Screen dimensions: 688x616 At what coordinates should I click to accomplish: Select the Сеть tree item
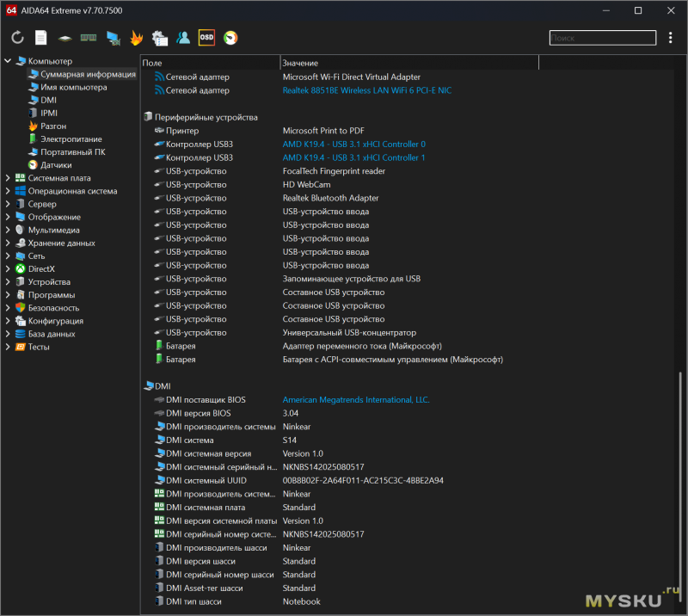click(x=30, y=256)
